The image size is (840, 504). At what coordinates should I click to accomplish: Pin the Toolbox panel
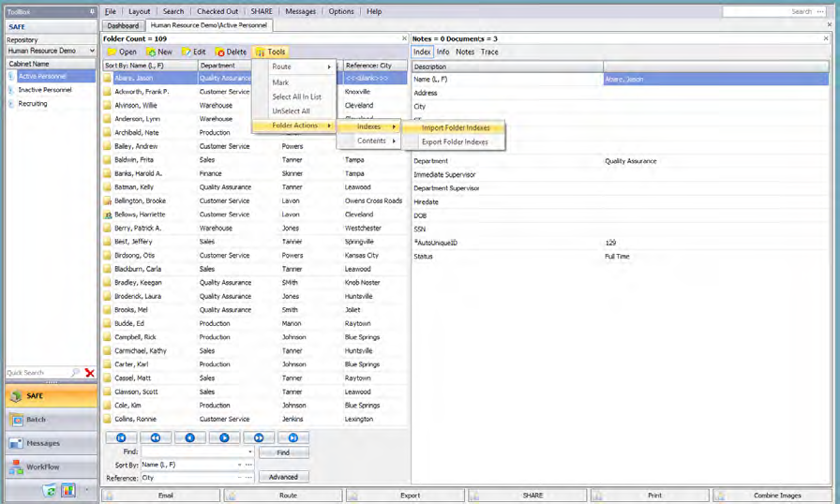pos(92,11)
